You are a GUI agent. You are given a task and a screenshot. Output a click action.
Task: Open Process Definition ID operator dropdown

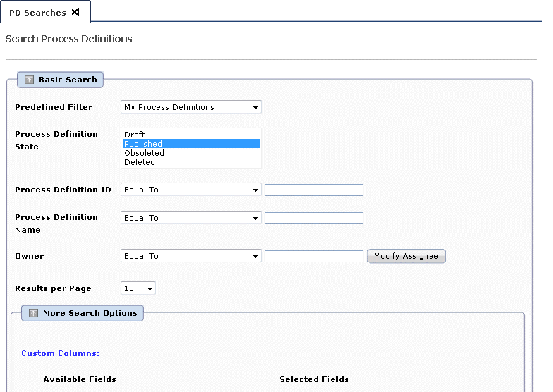click(x=190, y=190)
